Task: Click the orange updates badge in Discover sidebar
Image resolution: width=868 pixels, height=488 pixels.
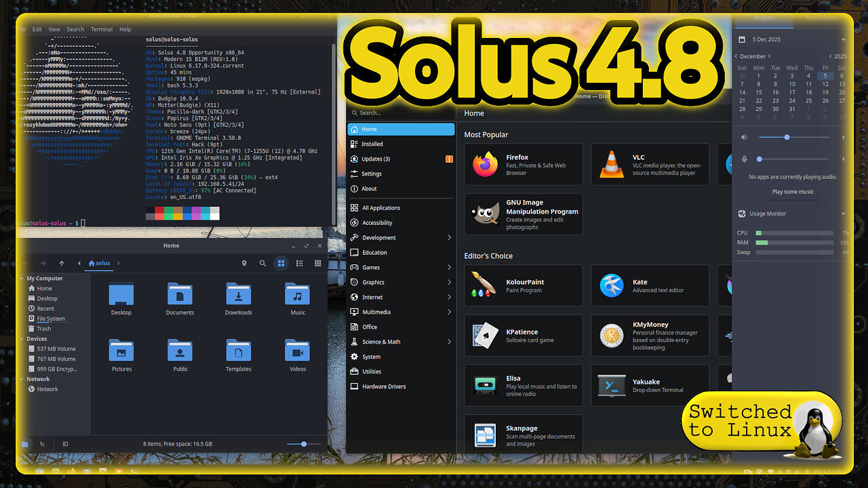Action: coord(449,159)
